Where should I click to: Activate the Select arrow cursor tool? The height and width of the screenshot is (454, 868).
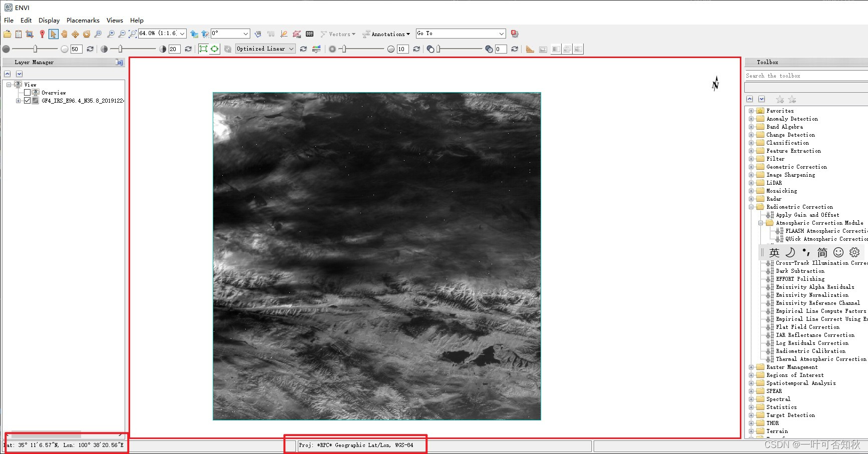[53, 34]
